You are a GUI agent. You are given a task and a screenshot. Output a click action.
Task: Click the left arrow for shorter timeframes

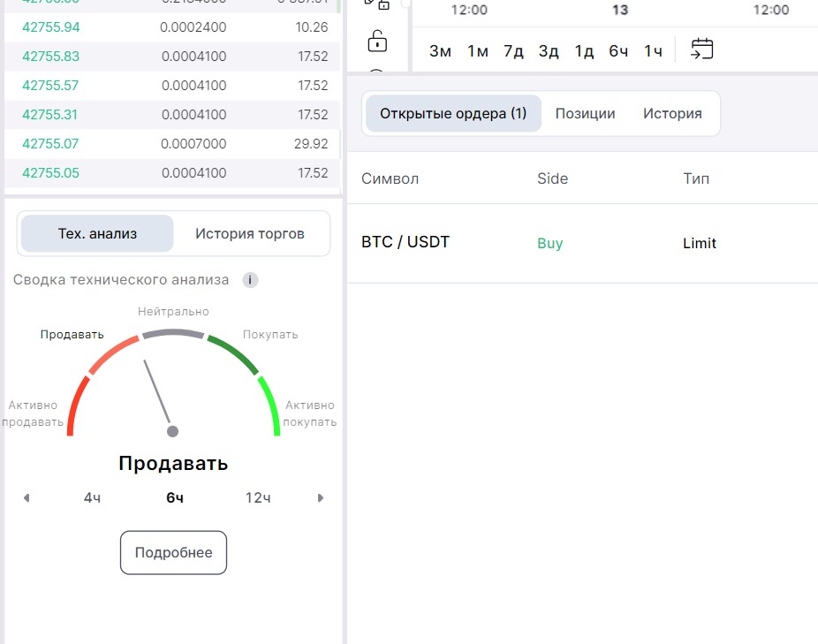[x=27, y=498]
